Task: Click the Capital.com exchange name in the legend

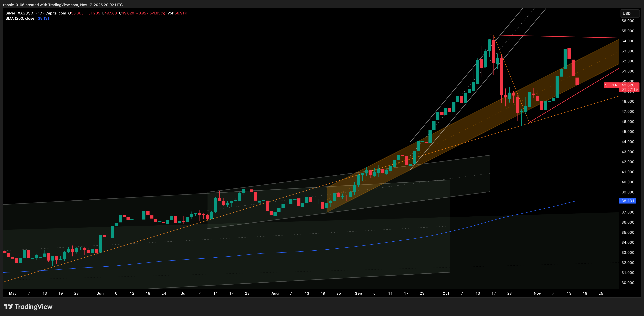Action: 55,13
